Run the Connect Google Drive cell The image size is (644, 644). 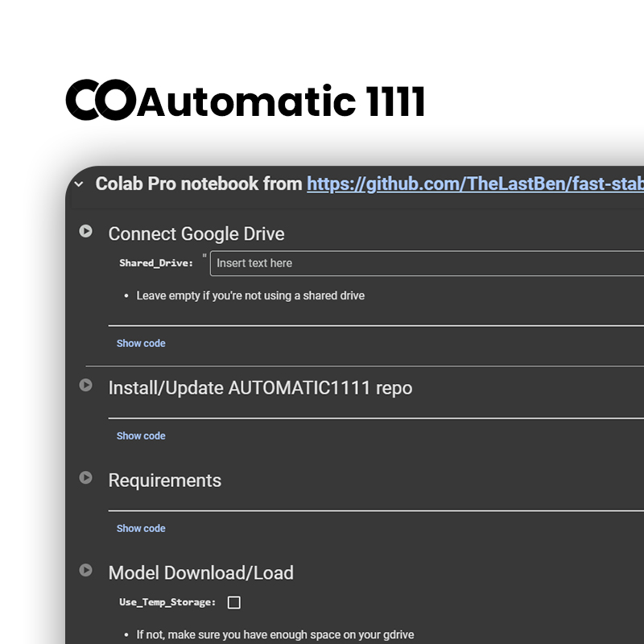point(85,231)
